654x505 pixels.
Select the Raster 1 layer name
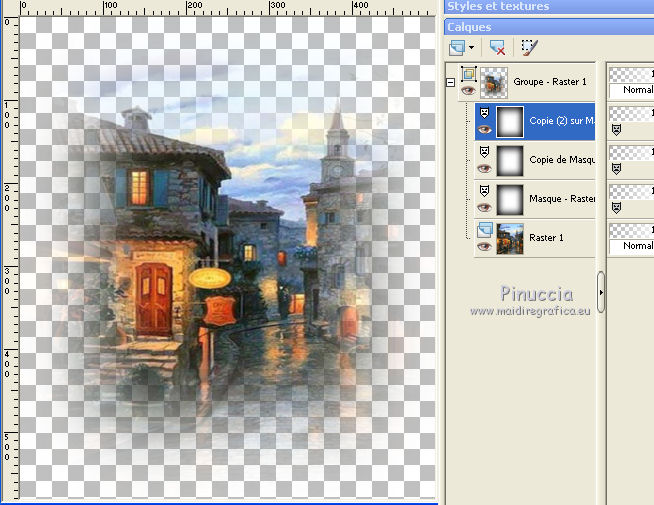[546, 238]
